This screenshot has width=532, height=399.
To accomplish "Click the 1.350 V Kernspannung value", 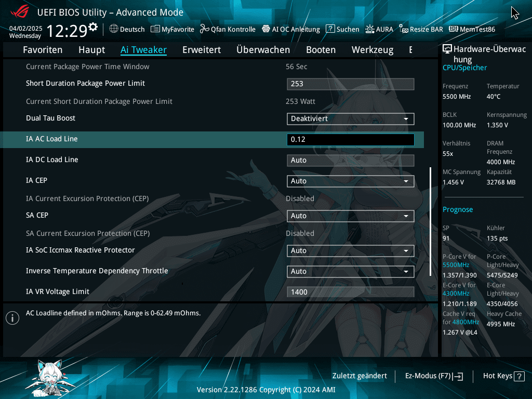I will tap(497, 125).
